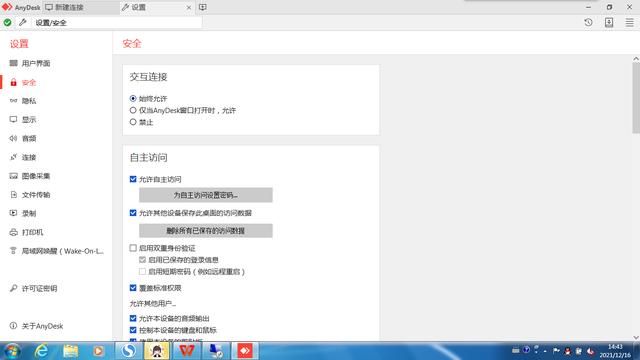Toggle 允许其他设备保存此桌面的访问数据 checkbox
The height and width of the screenshot is (360, 640).
tap(133, 213)
